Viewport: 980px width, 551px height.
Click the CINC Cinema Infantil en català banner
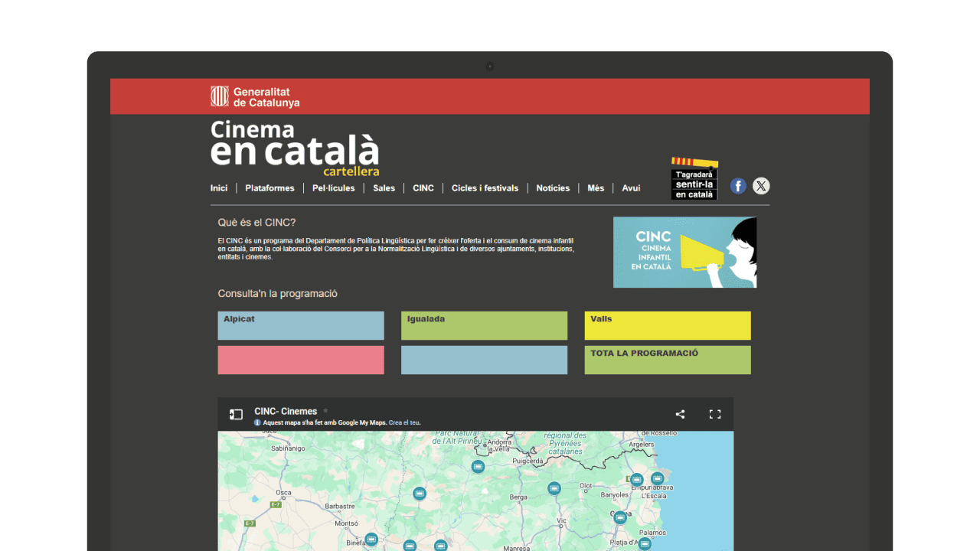(x=684, y=253)
